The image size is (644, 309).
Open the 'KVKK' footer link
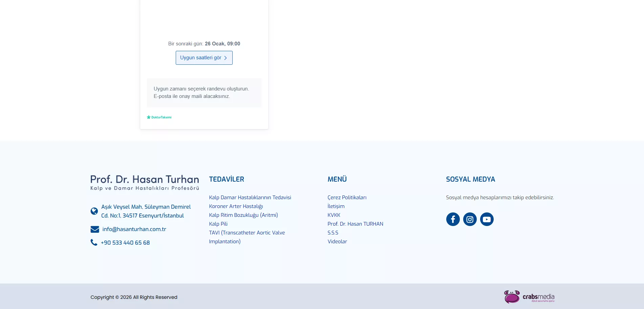(334, 215)
